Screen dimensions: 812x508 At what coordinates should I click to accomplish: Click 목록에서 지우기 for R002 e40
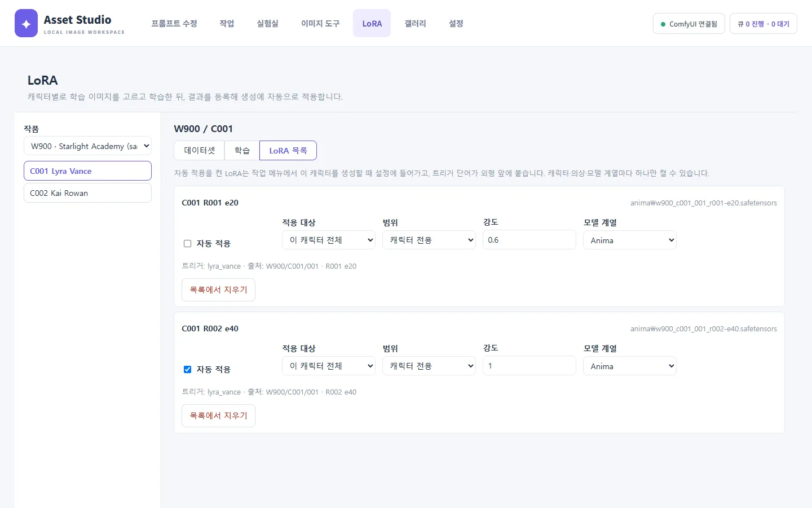[218, 415]
